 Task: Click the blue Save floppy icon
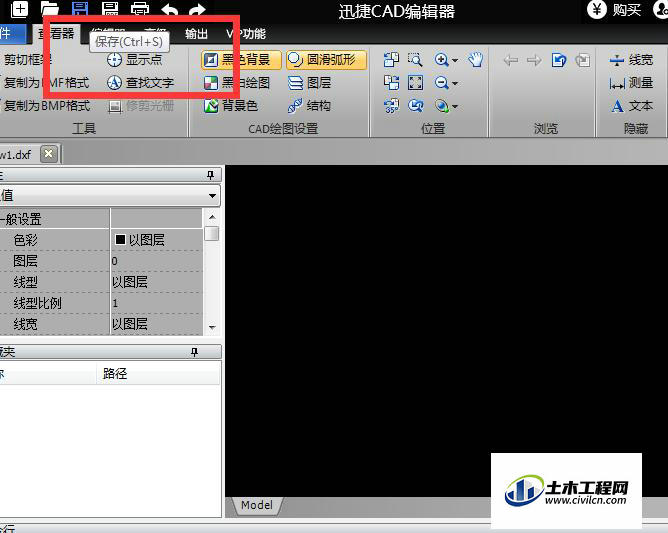[x=80, y=9]
